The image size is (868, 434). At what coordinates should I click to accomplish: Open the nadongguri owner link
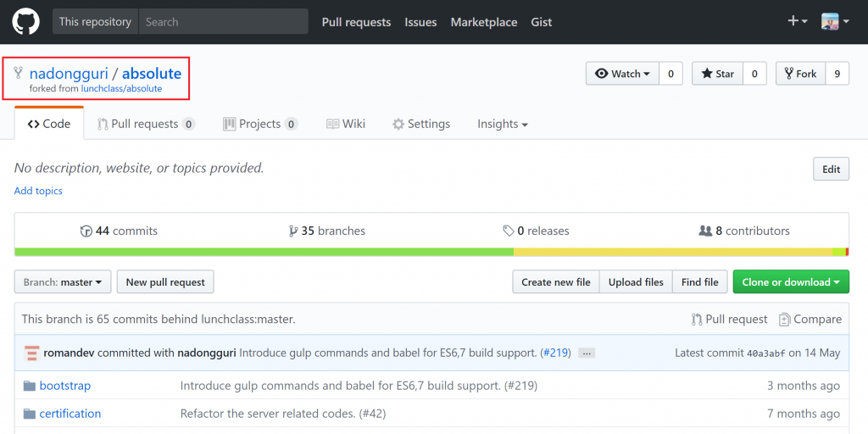pos(69,73)
